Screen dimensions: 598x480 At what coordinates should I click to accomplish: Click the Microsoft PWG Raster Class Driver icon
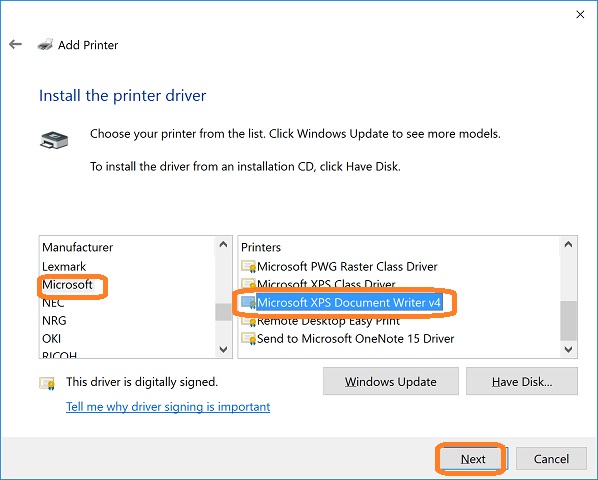tap(248, 266)
